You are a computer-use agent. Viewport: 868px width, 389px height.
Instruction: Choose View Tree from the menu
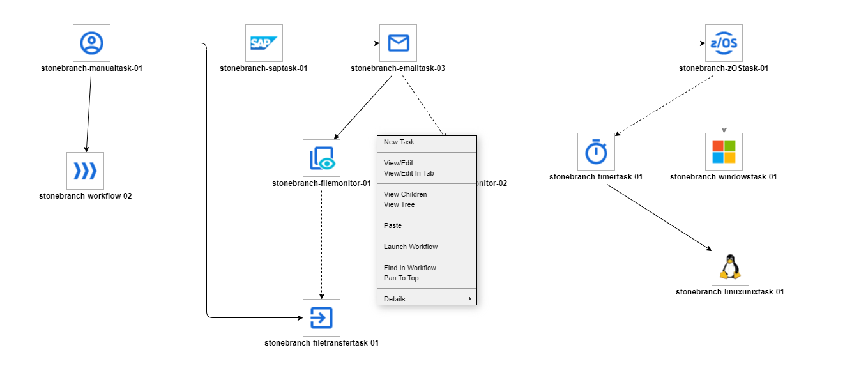click(x=399, y=204)
